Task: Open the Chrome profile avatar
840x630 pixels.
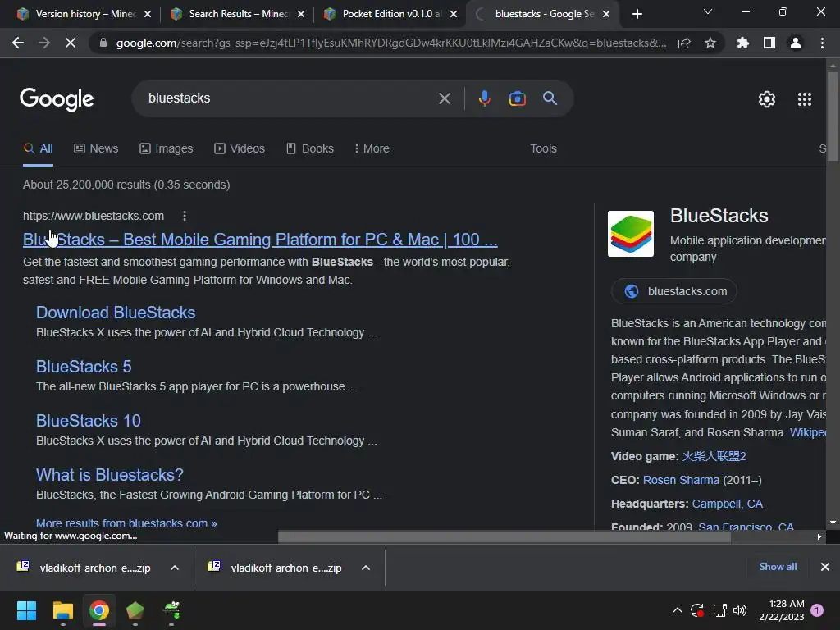Action: [x=796, y=43]
